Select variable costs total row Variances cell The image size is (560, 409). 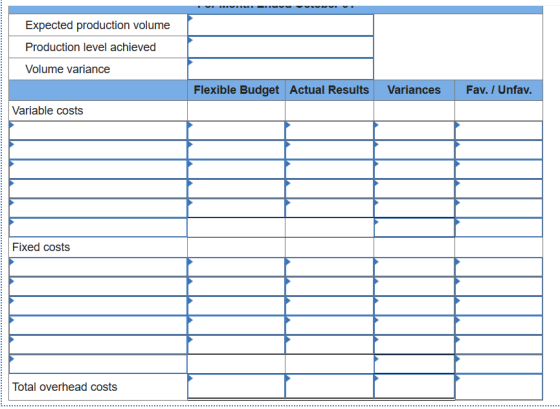(x=414, y=228)
